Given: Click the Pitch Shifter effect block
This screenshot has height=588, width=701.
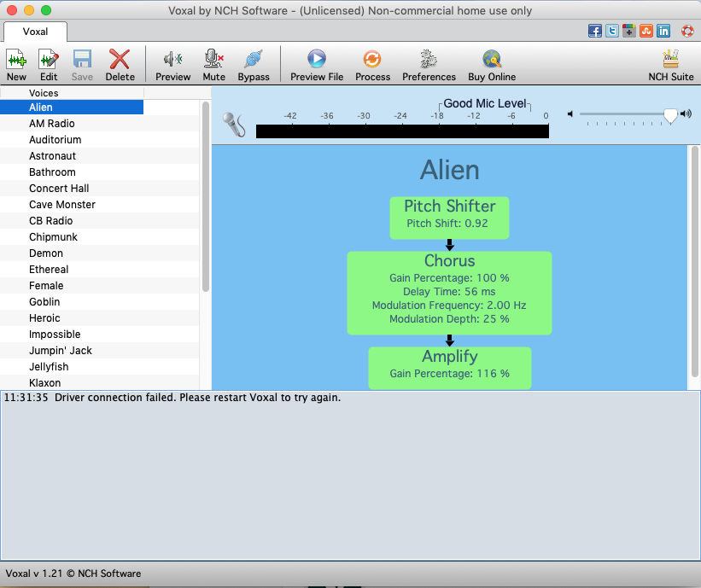Looking at the screenshot, I should pos(449,217).
